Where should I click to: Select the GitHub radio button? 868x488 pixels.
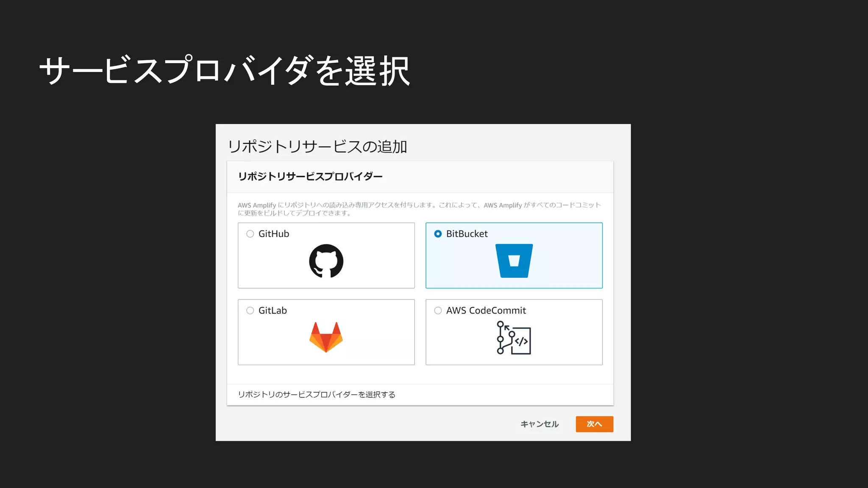coord(250,234)
